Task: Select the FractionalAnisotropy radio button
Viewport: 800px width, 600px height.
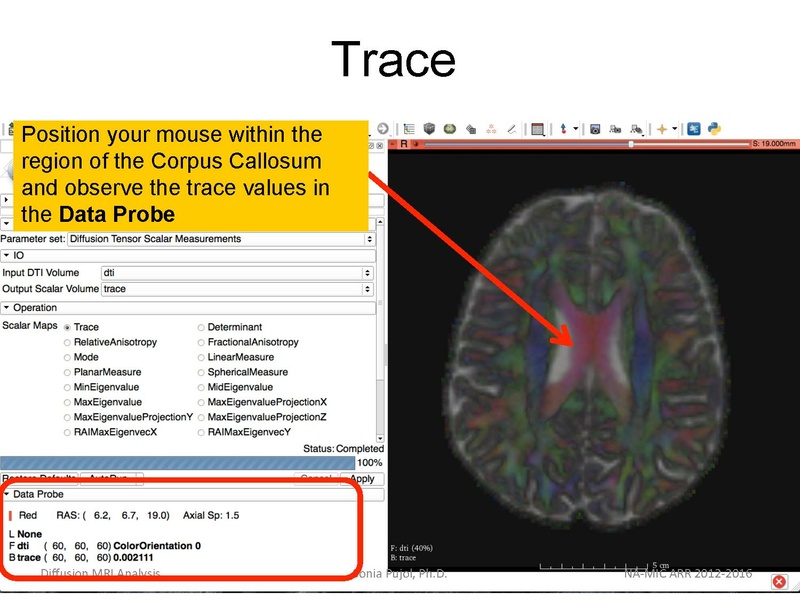Action: tap(201, 342)
